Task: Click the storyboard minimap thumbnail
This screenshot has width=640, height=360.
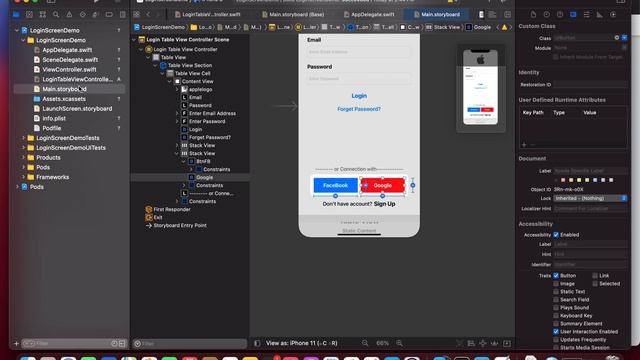Action: 481,87
